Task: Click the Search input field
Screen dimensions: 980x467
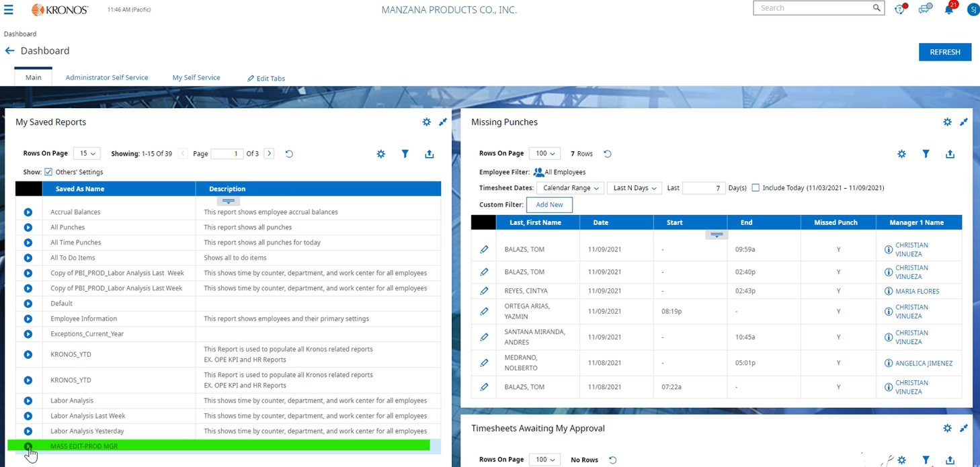Action: pos(812,8)
